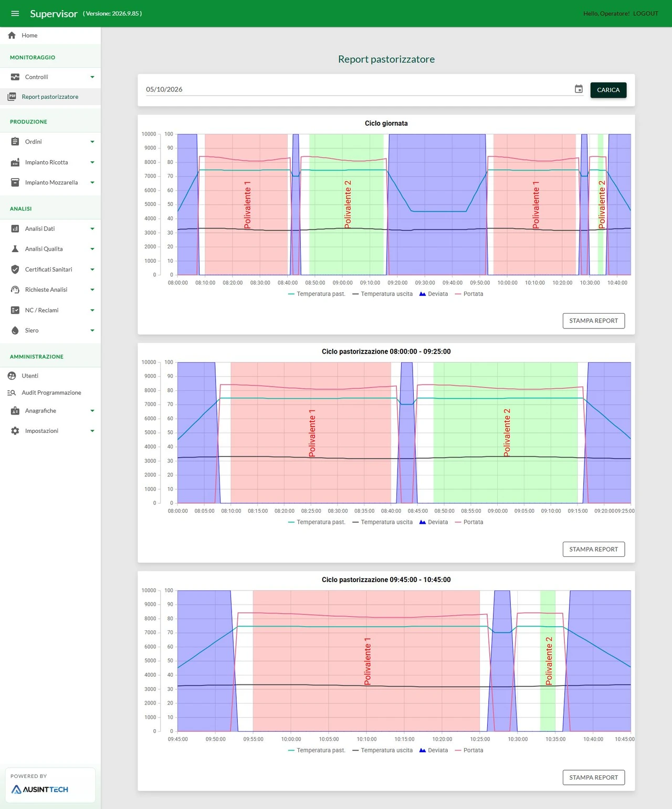Viewport: 672px width, 809px height.
Task: Open the calendar date picker icon
Action: click(x=579, y=89)
